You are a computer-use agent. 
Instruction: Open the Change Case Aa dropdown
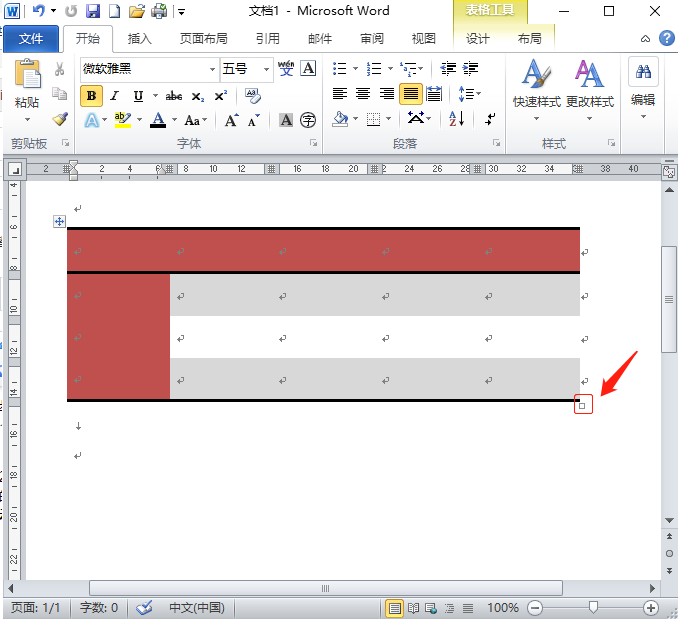click(196, 120)
